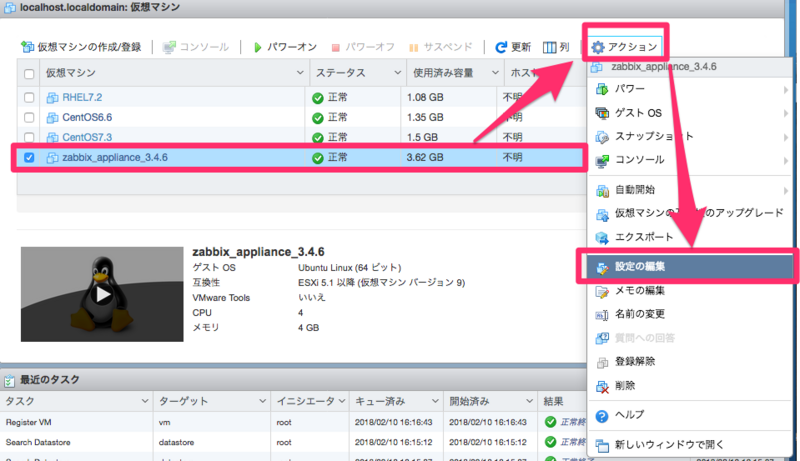Viewport: 800px width, 461px height.
Task: Click the Snapshot menu icon
Action: coord(602,137)
